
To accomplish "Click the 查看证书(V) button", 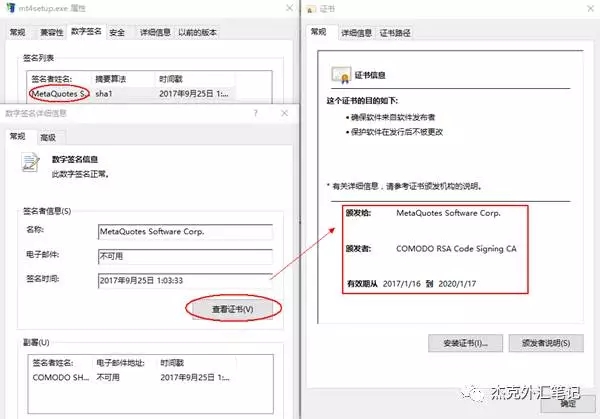I will (233, 309).
